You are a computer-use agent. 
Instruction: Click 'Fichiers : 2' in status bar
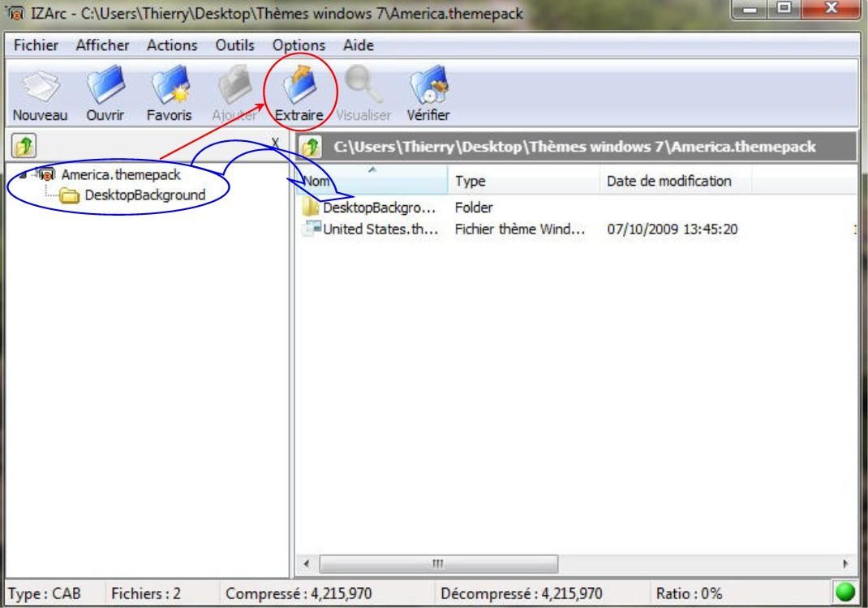click(146, 593)
